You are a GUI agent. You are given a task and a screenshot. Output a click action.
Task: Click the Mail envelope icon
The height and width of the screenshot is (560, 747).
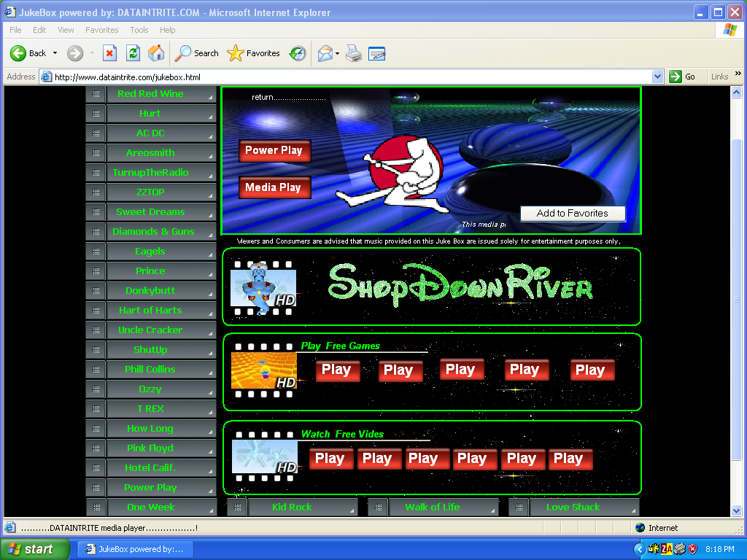[x=325, y=53]
